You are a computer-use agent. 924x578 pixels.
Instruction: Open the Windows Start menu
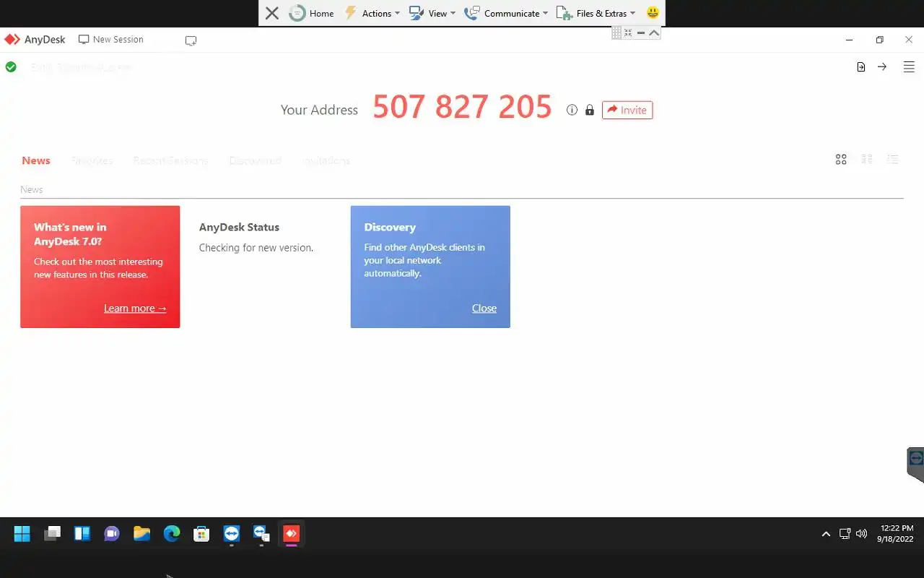pyautogui.click(x=22, y=534)
